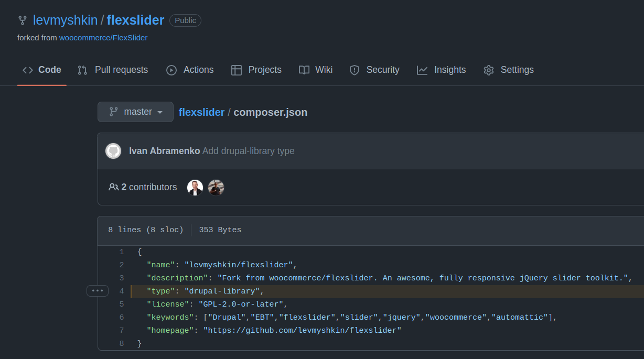Click the Public badge next to flexslider
The height and width of the screenshot is (359, 644).
185,20
